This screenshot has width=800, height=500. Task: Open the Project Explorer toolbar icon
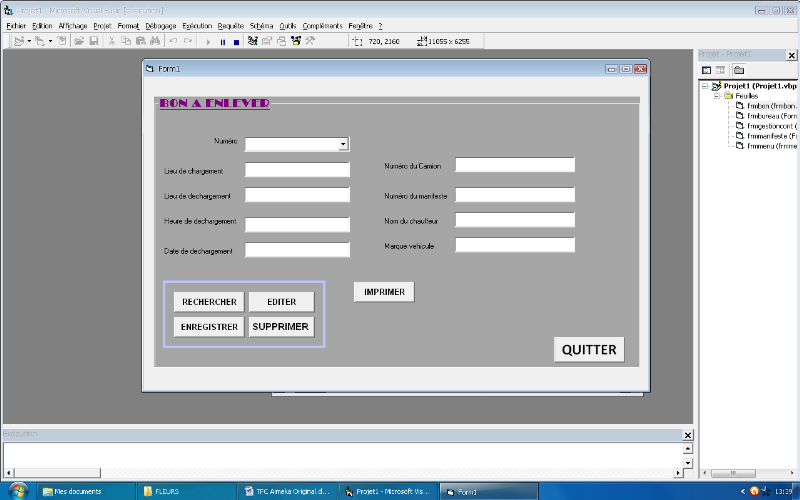coord(252,41)
